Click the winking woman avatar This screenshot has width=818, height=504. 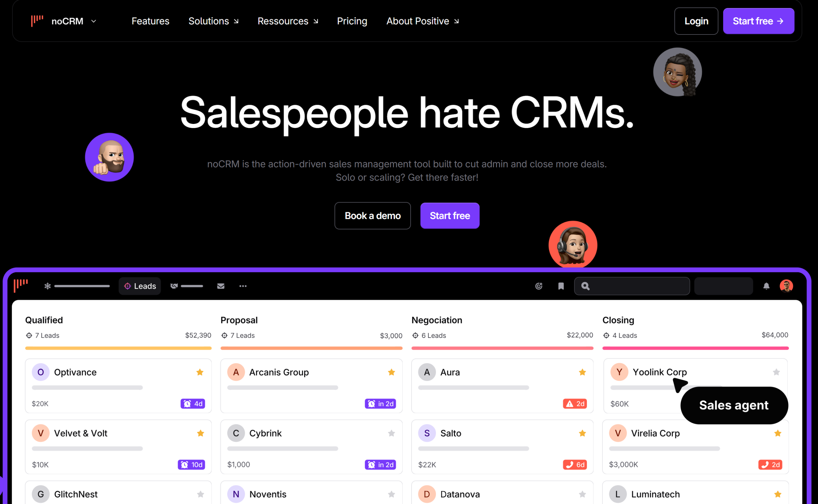(x=677, y=72)
